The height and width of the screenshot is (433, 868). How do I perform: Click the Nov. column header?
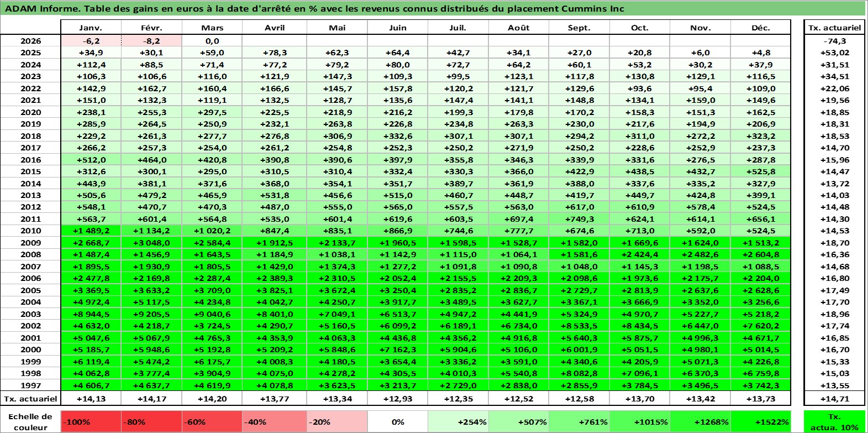700,28
